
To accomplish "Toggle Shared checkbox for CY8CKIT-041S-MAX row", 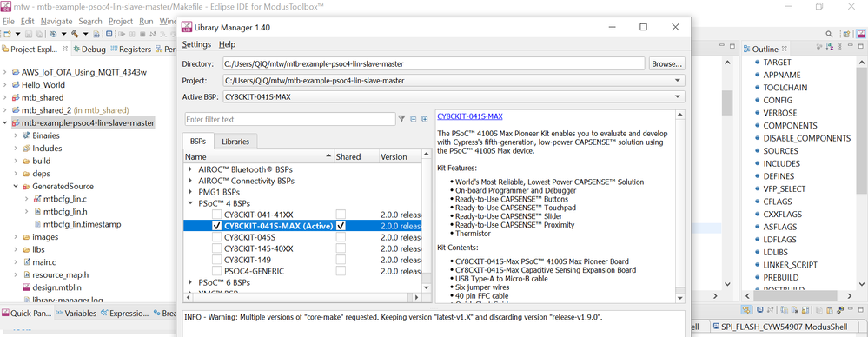I will (341, 226).
